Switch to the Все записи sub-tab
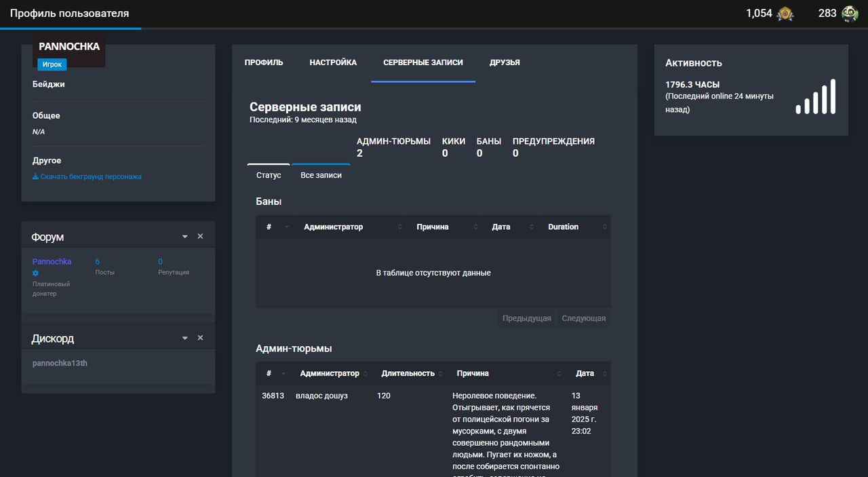Viewport: 868px width, 477px height. [321, 175]
